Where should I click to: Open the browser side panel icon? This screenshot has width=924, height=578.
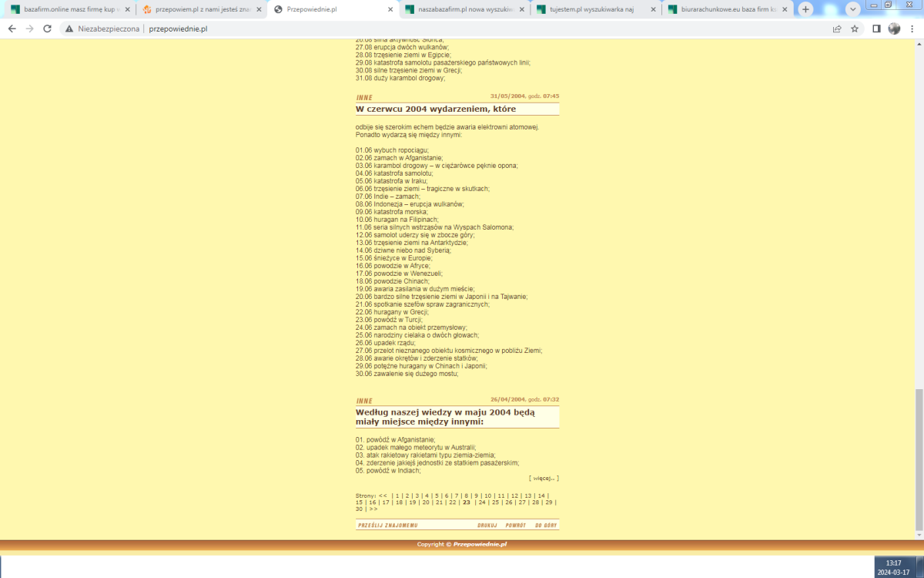[876, 29]
